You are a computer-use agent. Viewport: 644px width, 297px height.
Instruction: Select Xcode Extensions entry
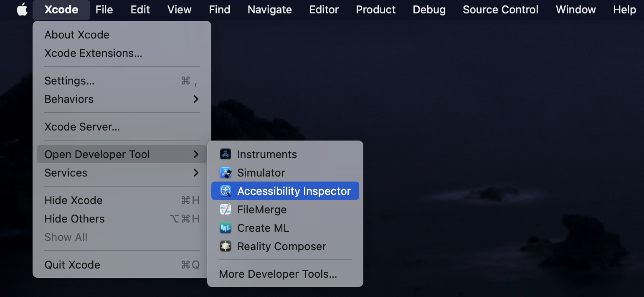[94, 53]
